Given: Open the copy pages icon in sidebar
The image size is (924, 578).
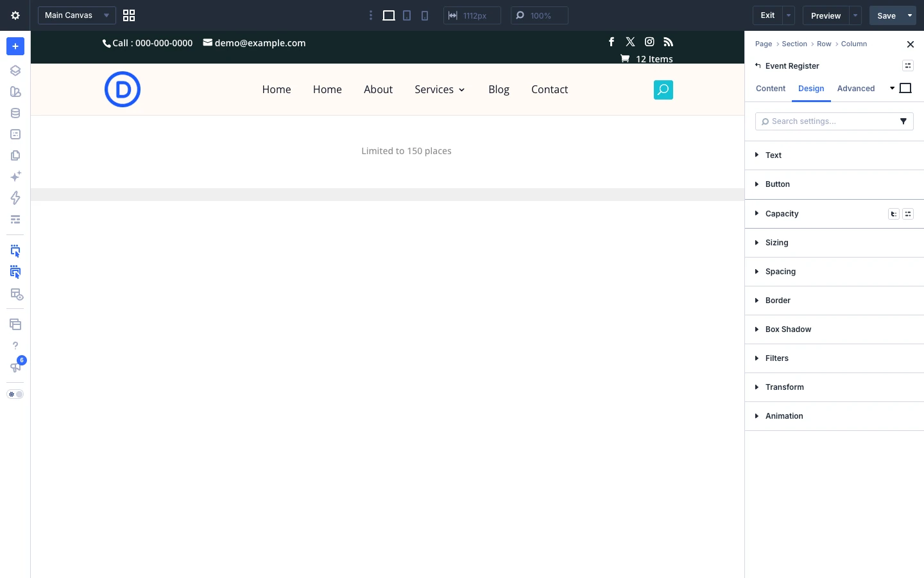Looking at the screenshot, I should point(15,155).
